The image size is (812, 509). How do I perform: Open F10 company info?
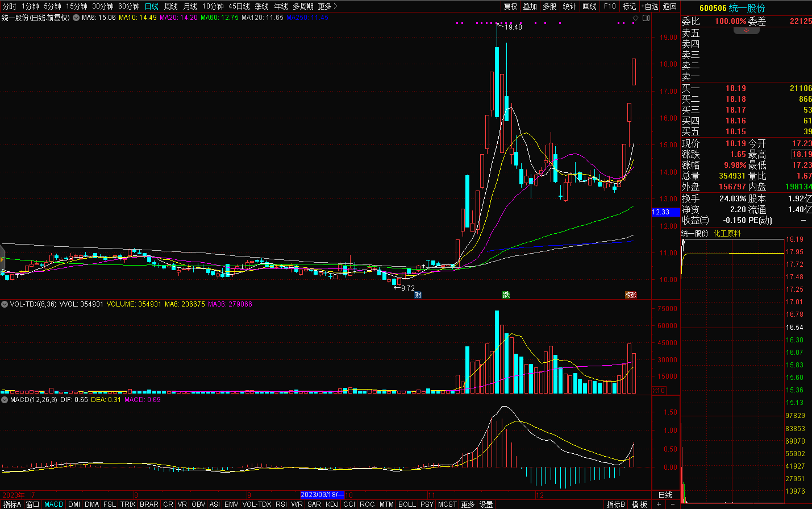(610, 6)
